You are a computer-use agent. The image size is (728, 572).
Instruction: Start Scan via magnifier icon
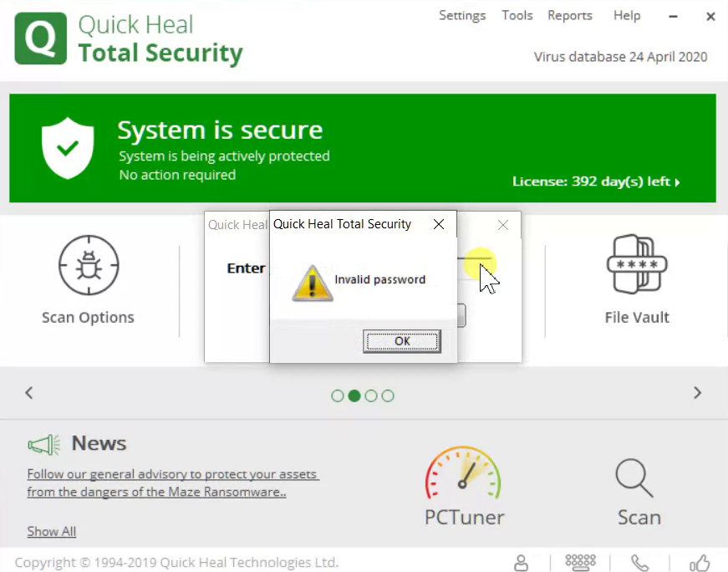pos(634,478)
